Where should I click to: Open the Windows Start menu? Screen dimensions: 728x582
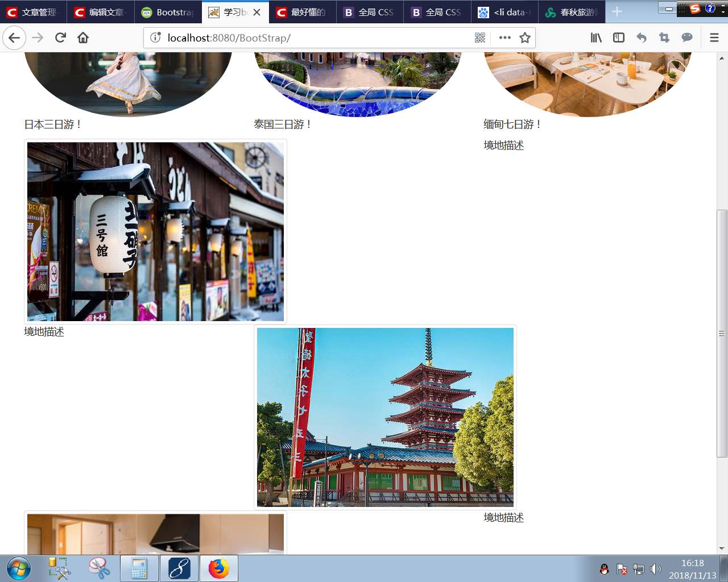click(19, 568)
